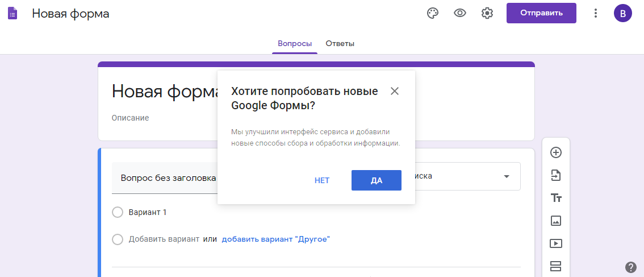Add a video from sidebar icon
The image size is (644, 277).
point(556,243)
